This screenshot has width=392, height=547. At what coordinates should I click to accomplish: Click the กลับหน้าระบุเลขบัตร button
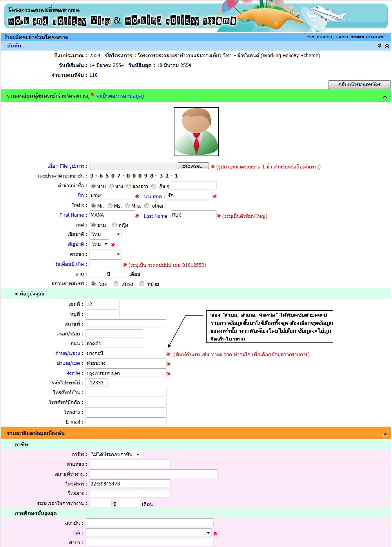click(x=359, y=85)
